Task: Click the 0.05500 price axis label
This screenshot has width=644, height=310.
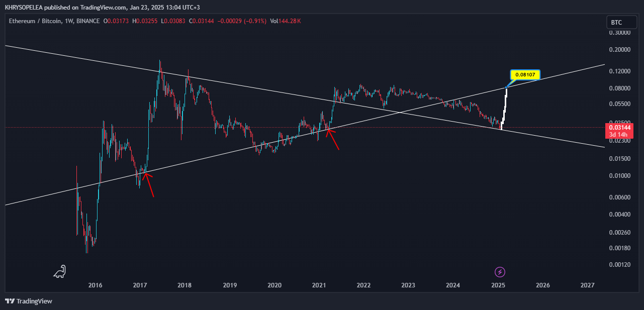Action: pos(620,104)
